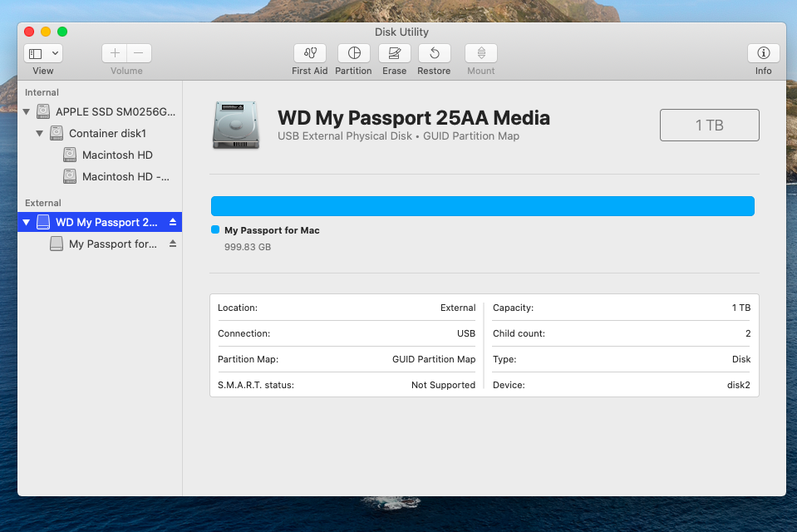Click the WD My Passport external disk icon
The image size is (797, 532).
coord(43,222)
